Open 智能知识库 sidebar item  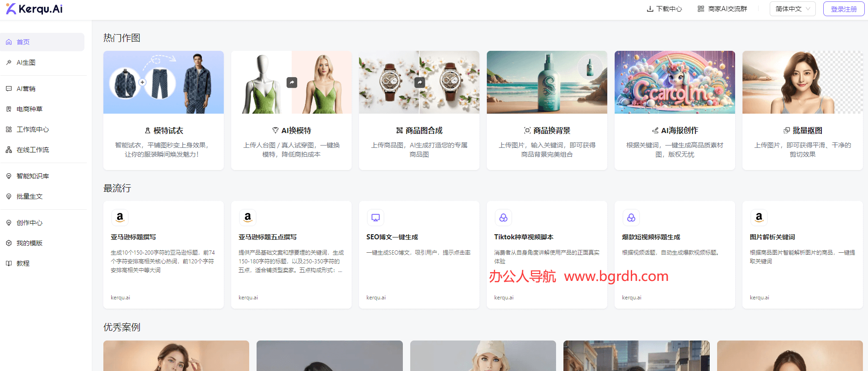coord(32,176)
